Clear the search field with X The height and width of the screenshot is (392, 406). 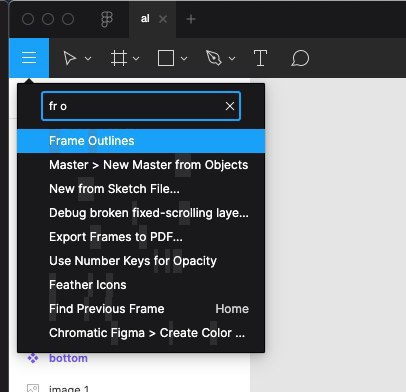[230, 106]
